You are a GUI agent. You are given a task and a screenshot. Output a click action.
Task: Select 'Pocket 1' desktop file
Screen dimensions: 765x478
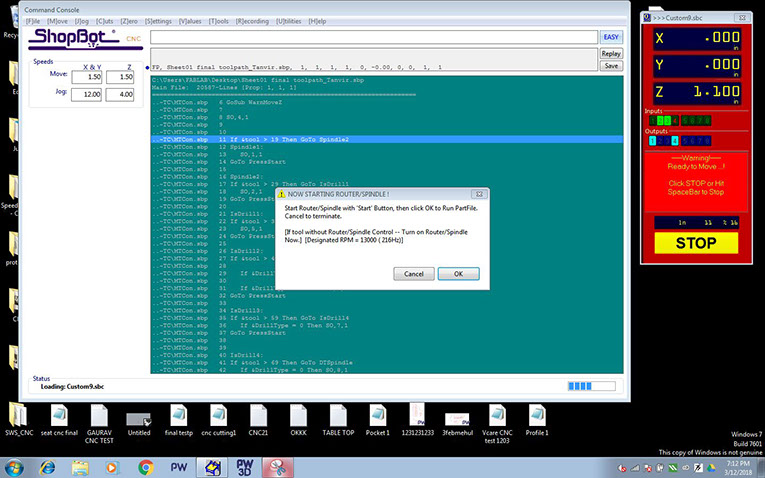click(378, 420)
